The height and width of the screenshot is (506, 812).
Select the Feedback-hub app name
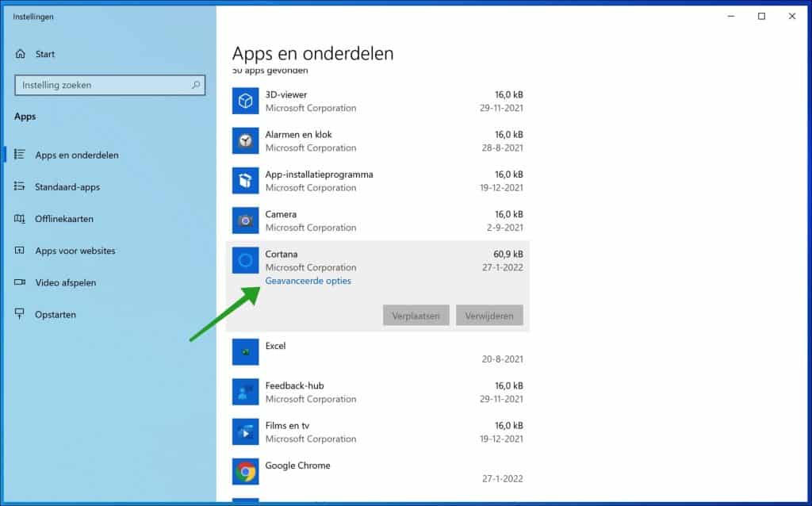[x=294, y=385]
